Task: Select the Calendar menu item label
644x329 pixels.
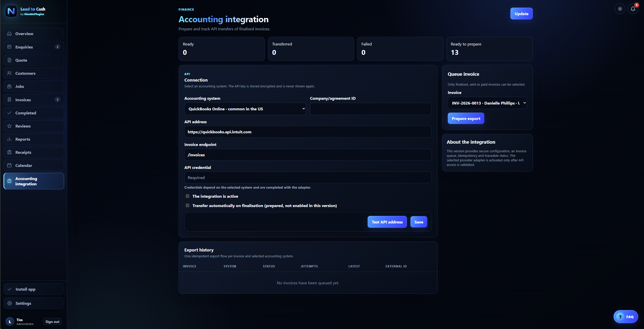Action: 24,165
